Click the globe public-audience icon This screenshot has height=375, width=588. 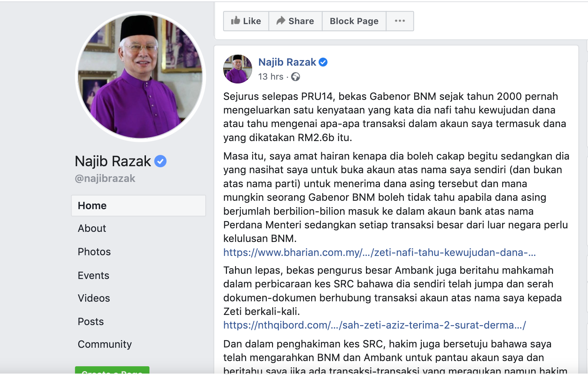(x=295, y=77)
